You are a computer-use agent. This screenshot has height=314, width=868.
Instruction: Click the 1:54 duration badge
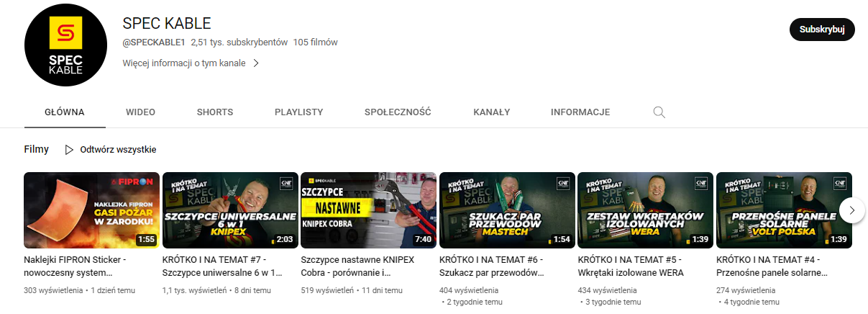click(562, 239)
